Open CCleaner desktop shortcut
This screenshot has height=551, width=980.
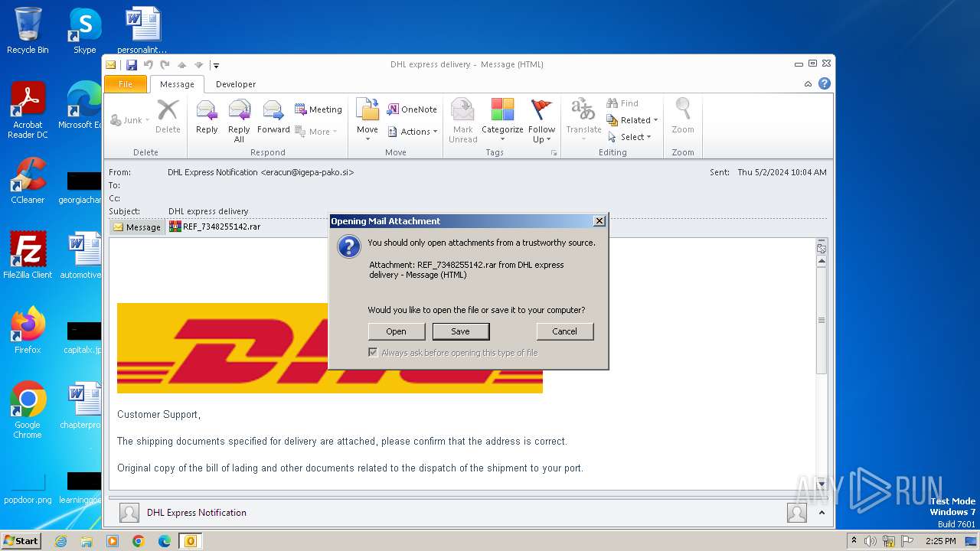[28, 181]
